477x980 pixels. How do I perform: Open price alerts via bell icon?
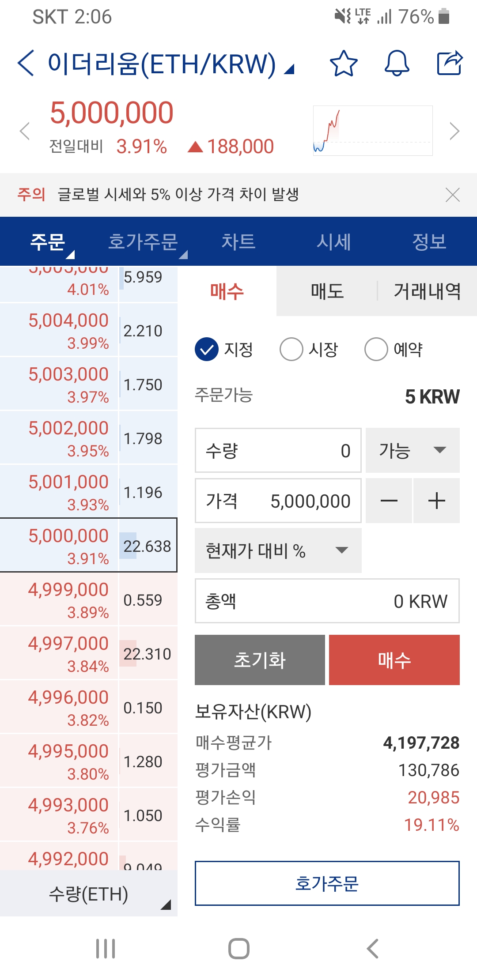pos(397,63)
